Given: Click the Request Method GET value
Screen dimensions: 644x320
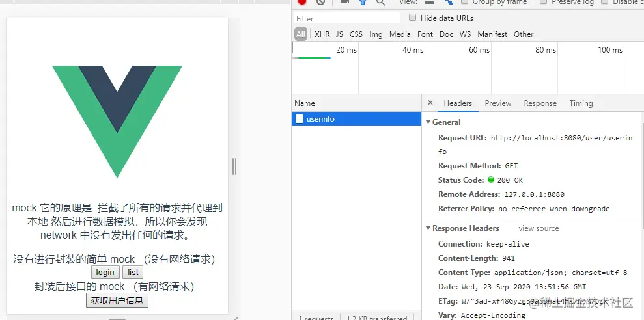Looking at the screenshot, I should pyautogui.click(x=511, y=166).
